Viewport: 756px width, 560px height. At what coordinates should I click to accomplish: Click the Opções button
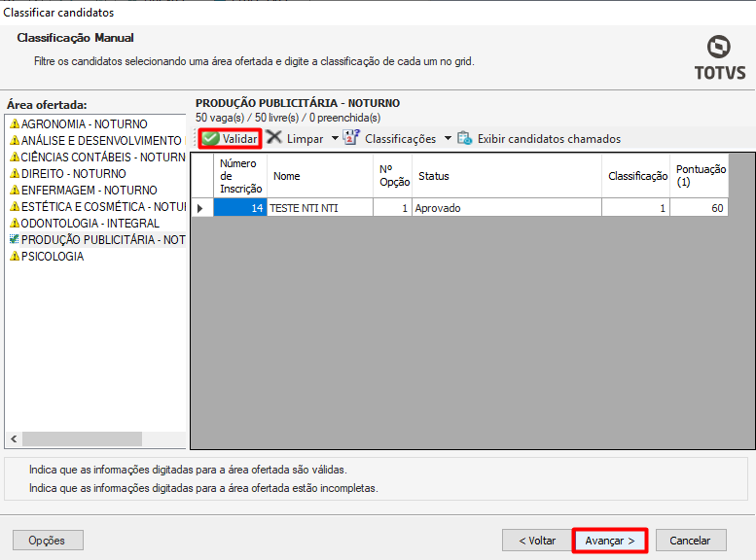click(48, 541)
